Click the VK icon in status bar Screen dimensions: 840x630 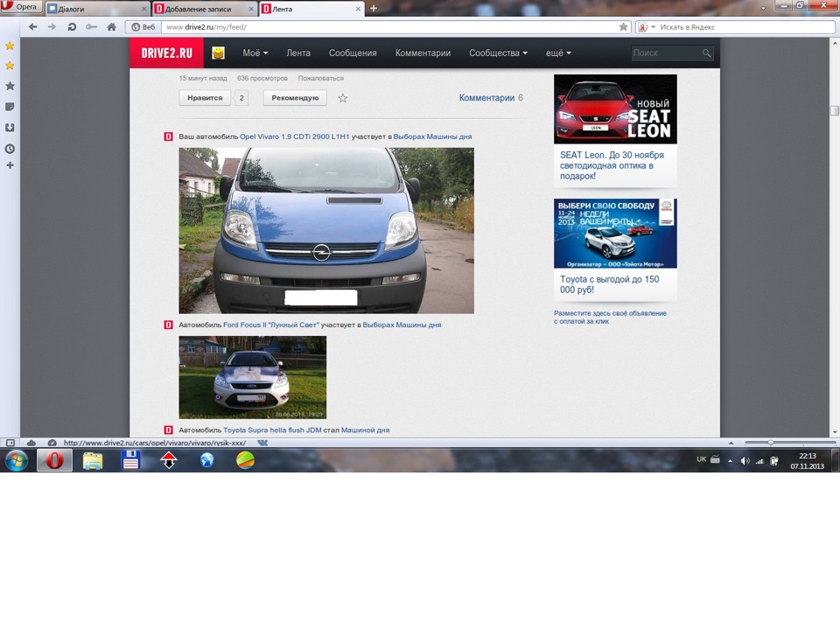pyautogui.click(x=262, y=443)
